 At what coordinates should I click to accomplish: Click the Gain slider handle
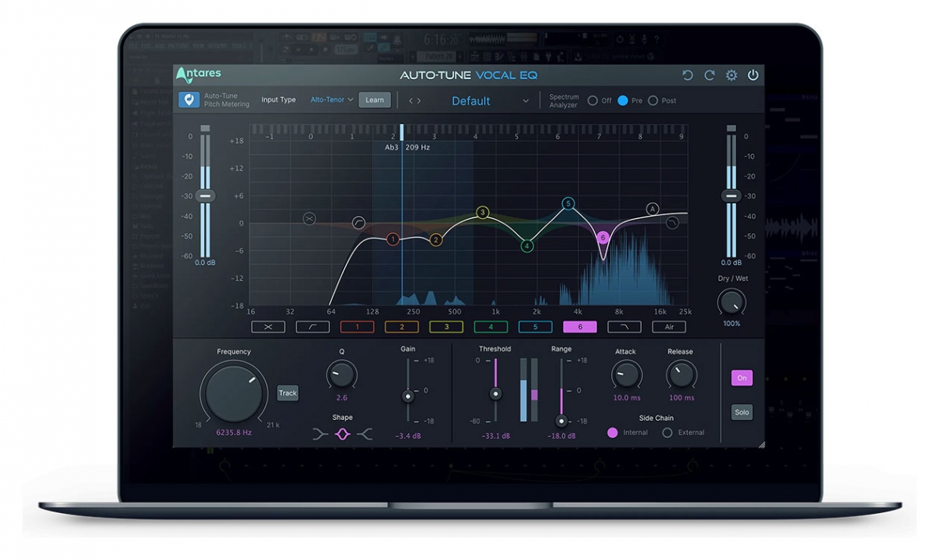[x=408, y=397]
